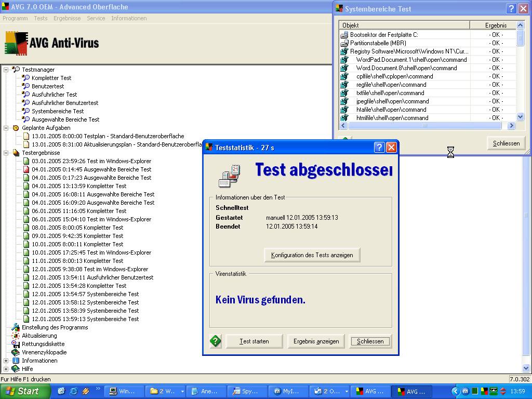Select Ausfuhrlicher Test in the tree
532x399 pixels.
click(x=54, y=95)
